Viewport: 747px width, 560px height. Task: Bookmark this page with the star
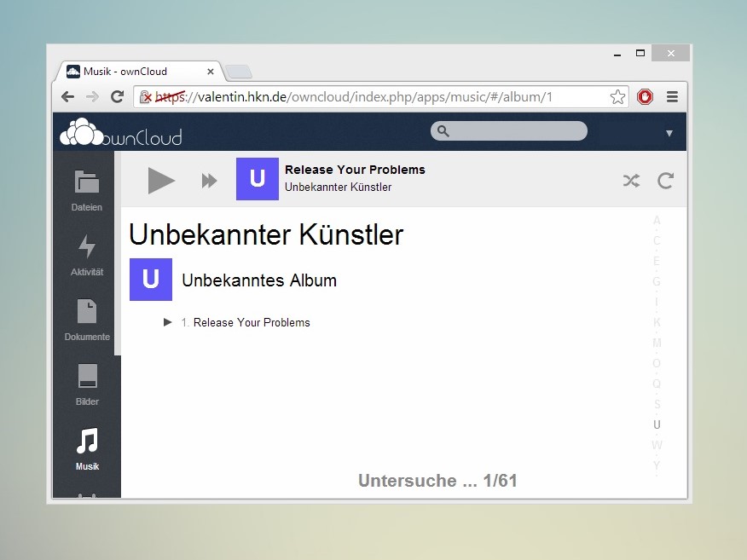tap(617, 97)
